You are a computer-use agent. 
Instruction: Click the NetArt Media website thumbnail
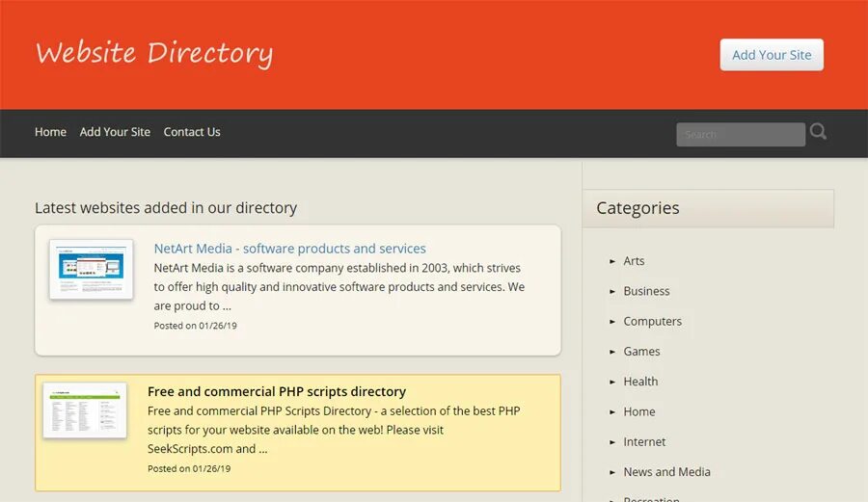(x=92, y=269)
